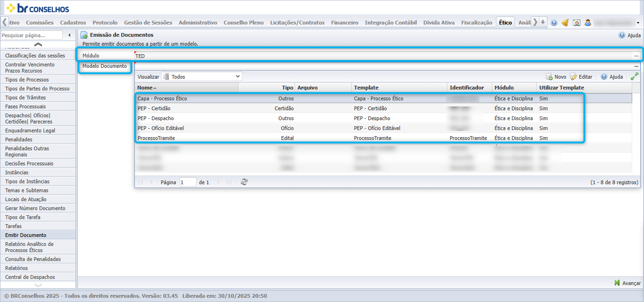Move the sidebar menu down with the chevron

38,285
